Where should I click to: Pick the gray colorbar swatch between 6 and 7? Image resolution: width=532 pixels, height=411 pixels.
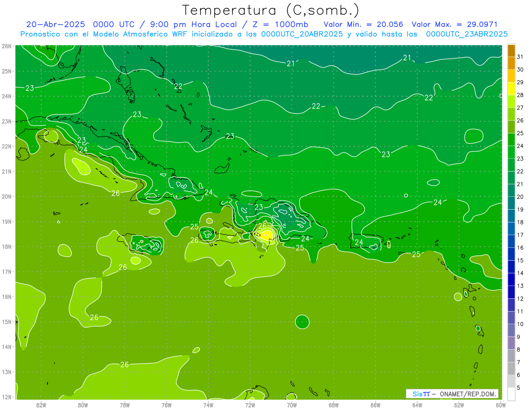coord(511,368)
